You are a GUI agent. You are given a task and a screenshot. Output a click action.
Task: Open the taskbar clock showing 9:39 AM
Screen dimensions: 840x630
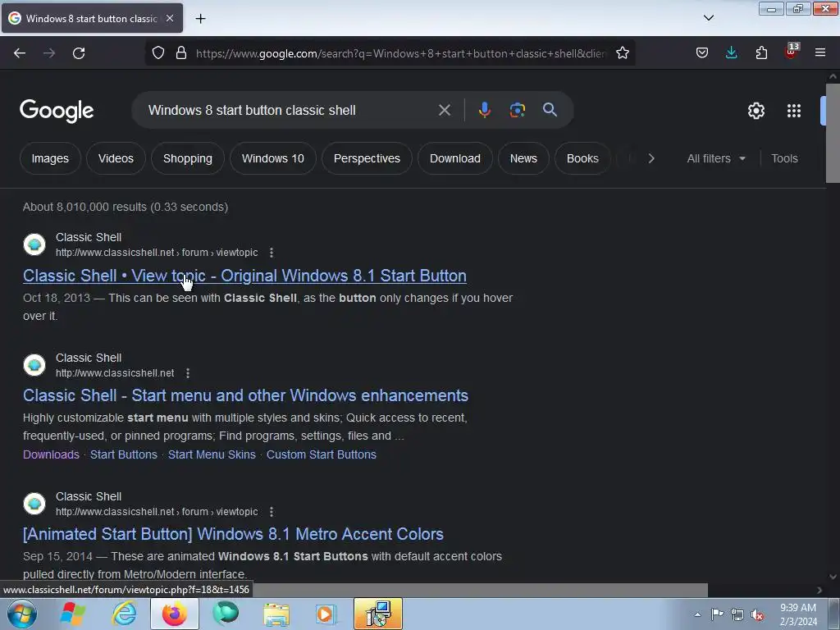(798, 614)
